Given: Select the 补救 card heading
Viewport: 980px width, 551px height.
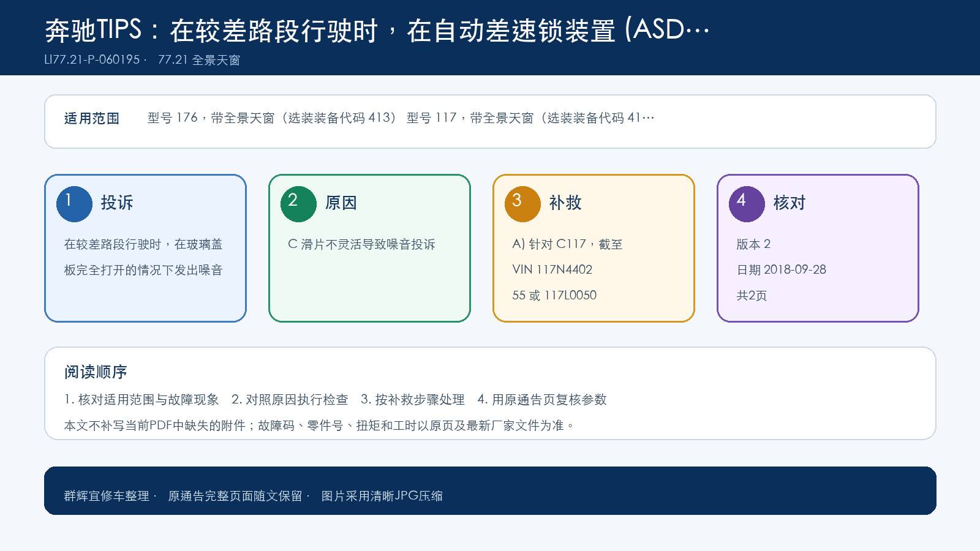Looking at the screenshot, I should [565, 203].
